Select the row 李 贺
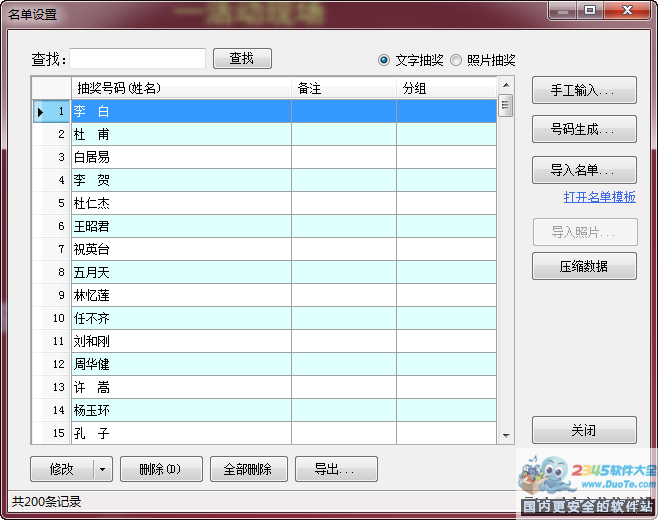Image resolution: width=658 pixels, height=520 pixels. 264,180
